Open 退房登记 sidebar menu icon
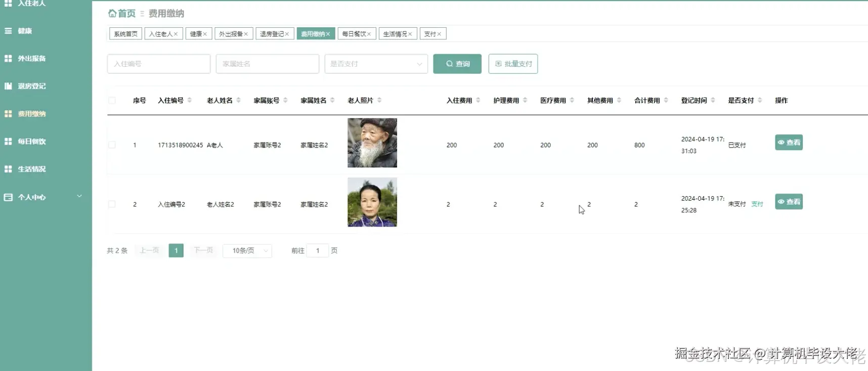868x371 pixels. 8,86
